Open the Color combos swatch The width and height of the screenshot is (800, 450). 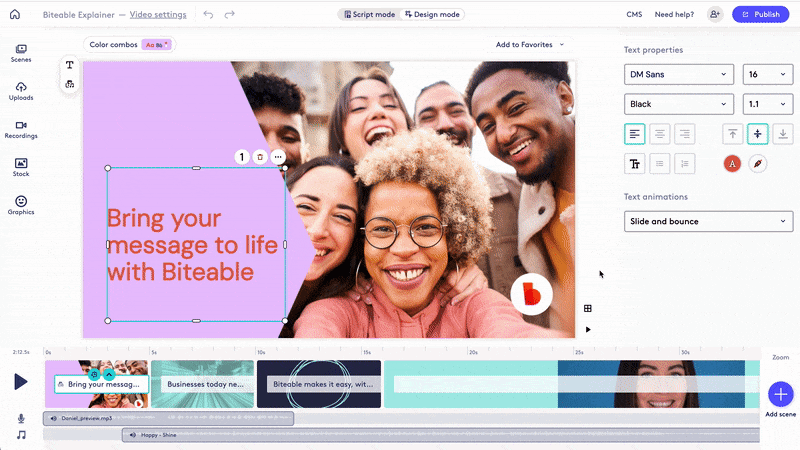tap(157, 45)
